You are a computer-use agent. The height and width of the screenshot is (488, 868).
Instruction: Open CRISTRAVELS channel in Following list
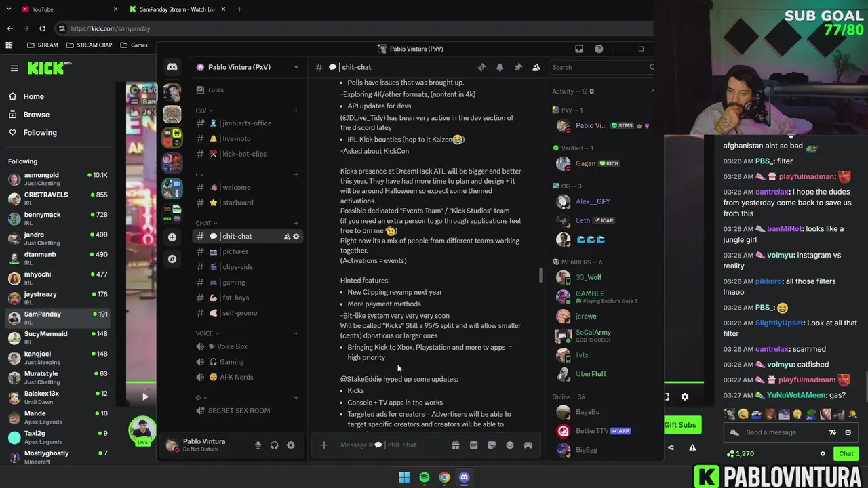58,199
